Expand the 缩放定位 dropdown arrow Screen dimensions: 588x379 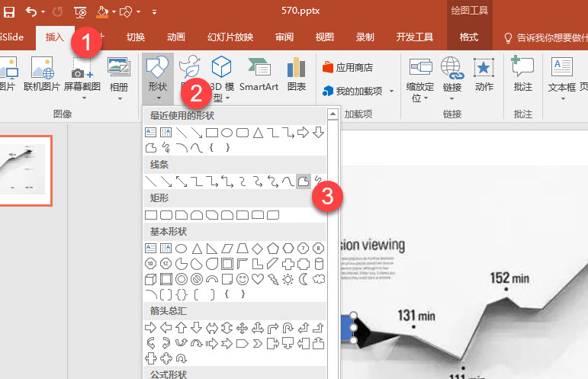[x=426, y=98]
